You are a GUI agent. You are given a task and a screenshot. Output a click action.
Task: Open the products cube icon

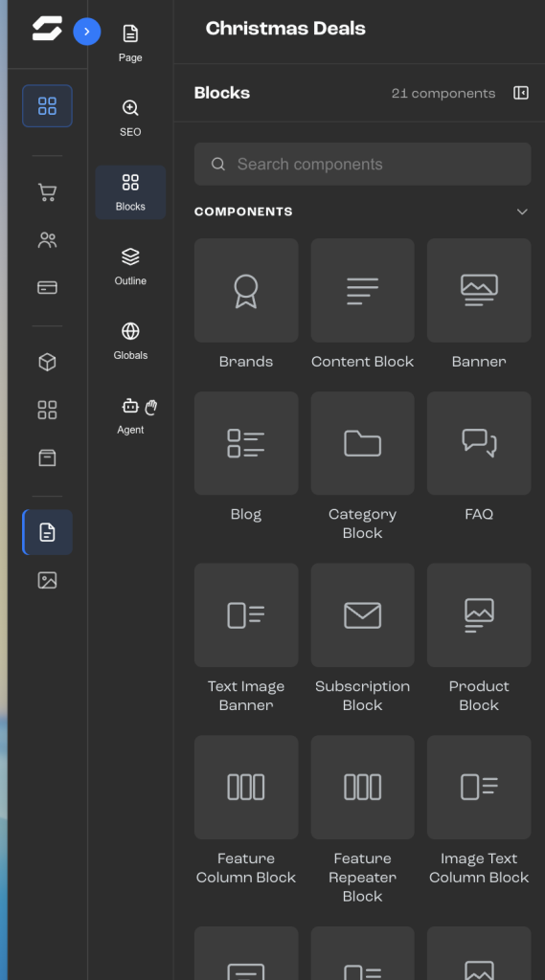(48, 362)
